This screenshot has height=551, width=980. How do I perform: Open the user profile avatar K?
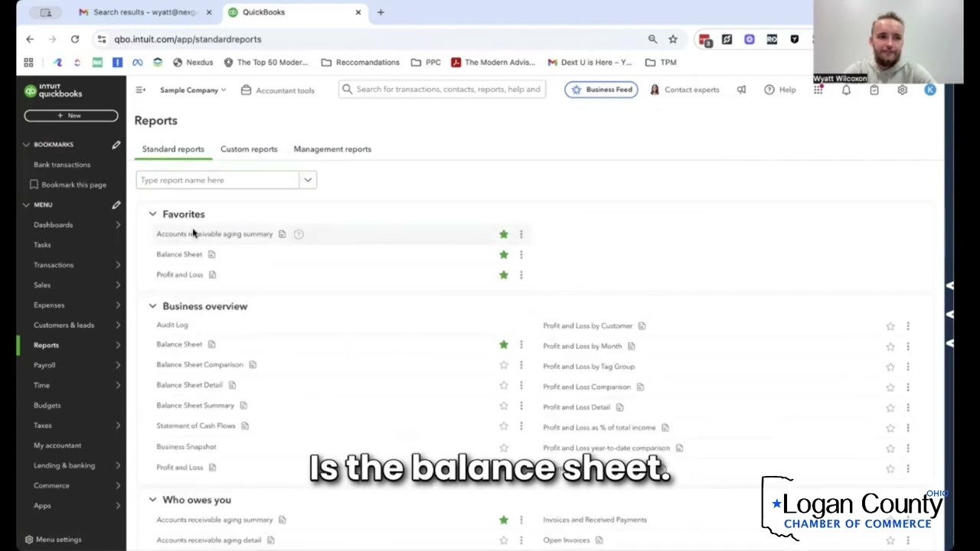click(x=930, y=90)
